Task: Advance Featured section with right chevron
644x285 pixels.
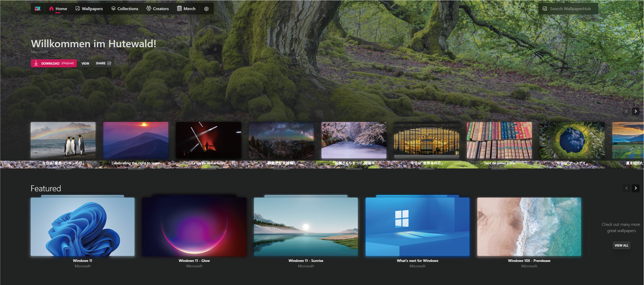Action: pos(635,188)
